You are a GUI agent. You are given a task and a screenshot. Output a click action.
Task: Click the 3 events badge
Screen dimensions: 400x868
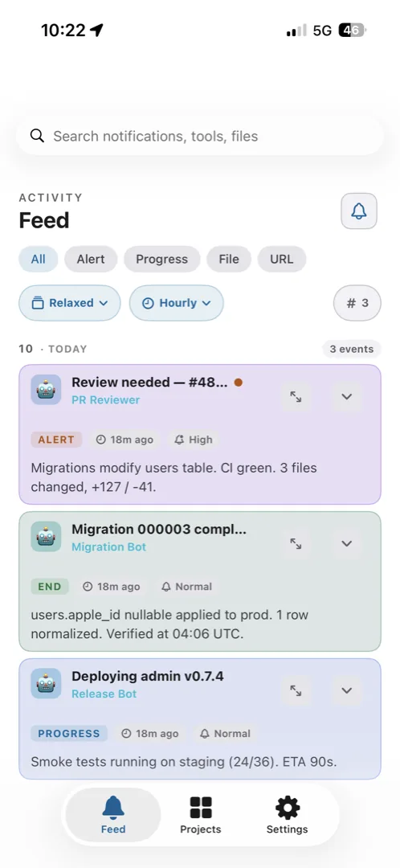(352, 349)
